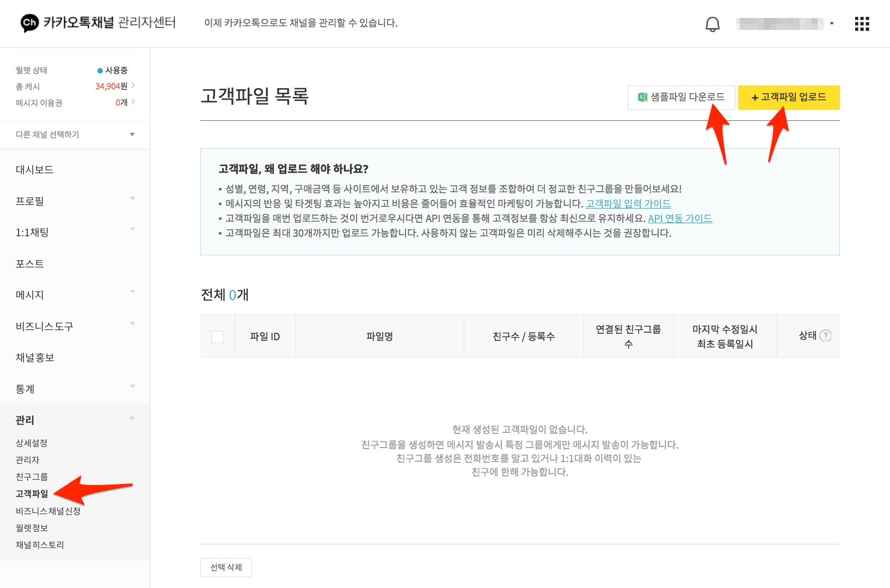Open 상세설정 under 관리
The height and width of the screenshot is (588, 890).
(x=32, y=443)
